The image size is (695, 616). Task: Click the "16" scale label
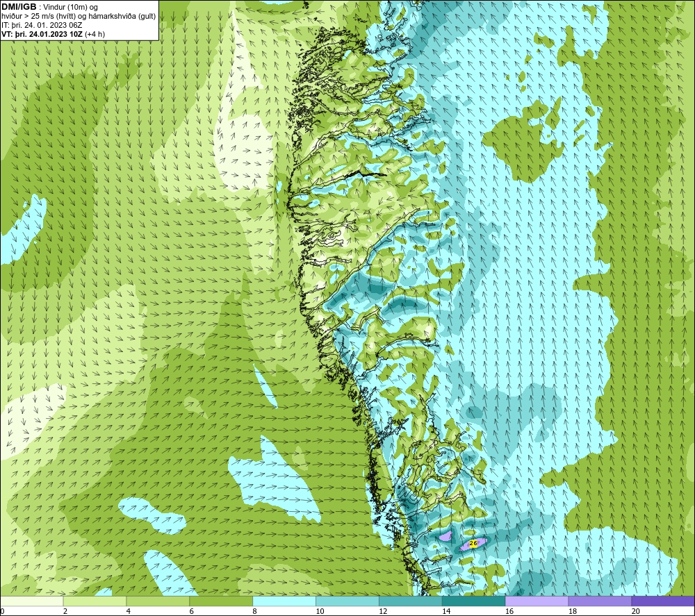pyautogui.click(x=509, y=611)
